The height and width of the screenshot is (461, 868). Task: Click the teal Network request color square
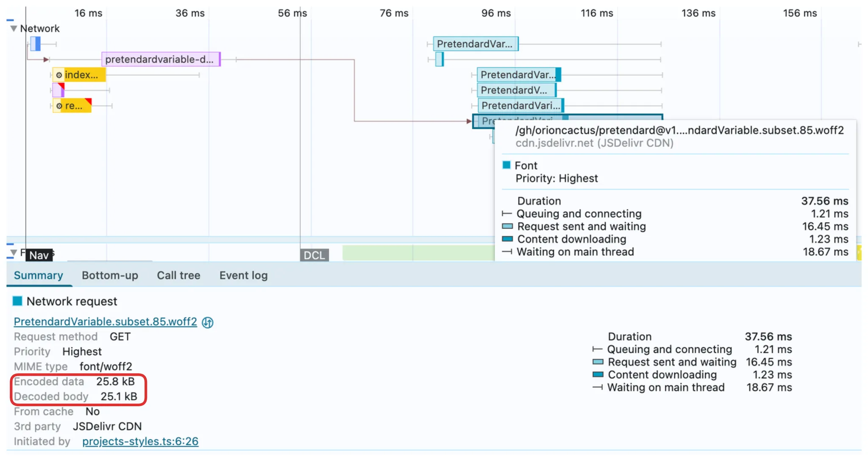(17, 301)
